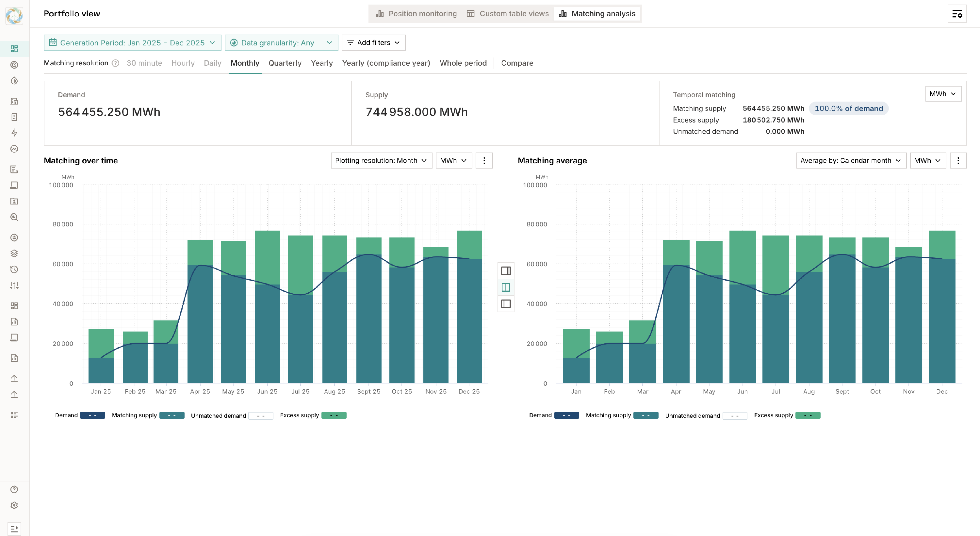Switch to Position monitoring tab
Image resolution: width=980 pixels, height=536 pixels.
[416, 14]
